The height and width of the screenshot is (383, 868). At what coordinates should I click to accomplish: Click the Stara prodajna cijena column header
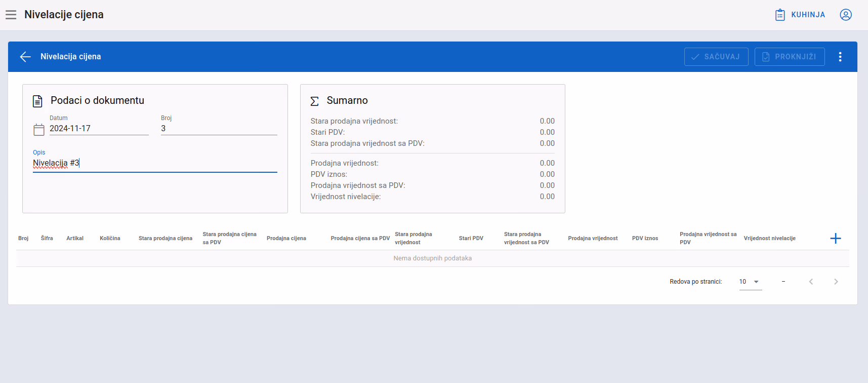pyautogui.click(x=166, y=238)
